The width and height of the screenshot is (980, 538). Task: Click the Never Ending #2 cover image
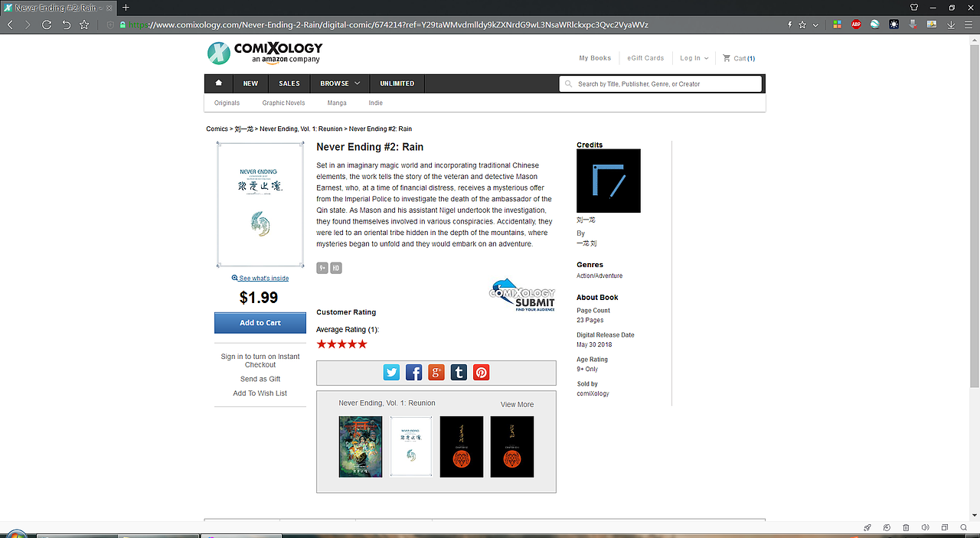coord(260,204)
